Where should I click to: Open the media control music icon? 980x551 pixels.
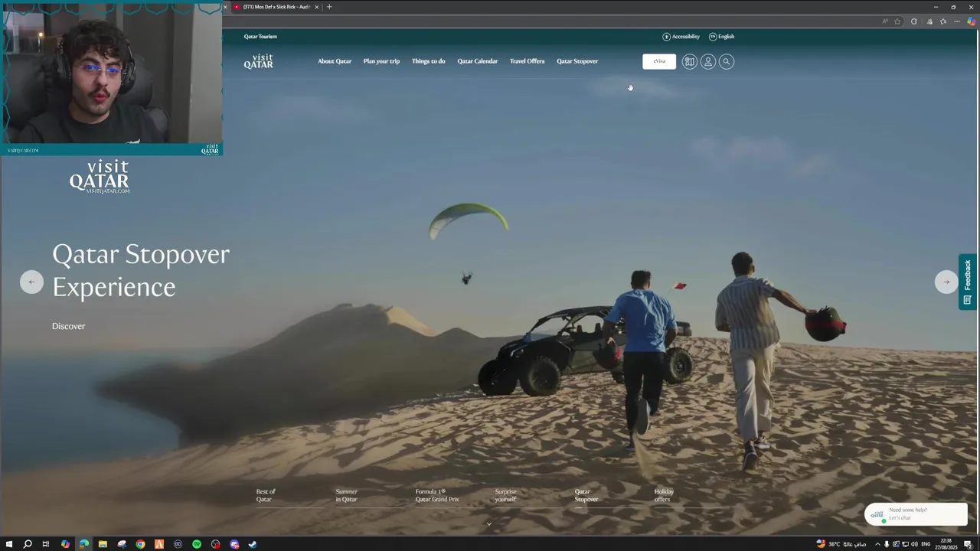click(929, 21)
